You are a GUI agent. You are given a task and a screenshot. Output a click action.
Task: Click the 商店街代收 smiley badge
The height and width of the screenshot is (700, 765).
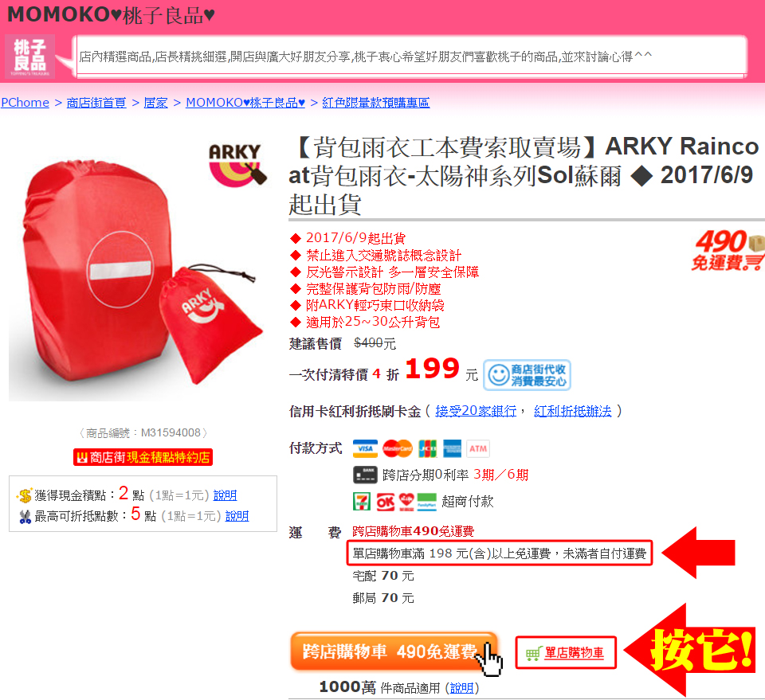pyautogui.click(x=527, y=375)
